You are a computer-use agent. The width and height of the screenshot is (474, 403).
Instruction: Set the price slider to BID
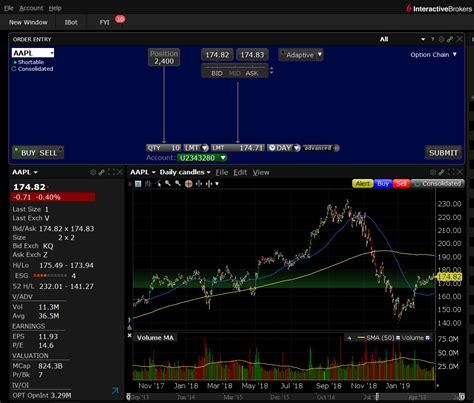click(x=217, y=73)
